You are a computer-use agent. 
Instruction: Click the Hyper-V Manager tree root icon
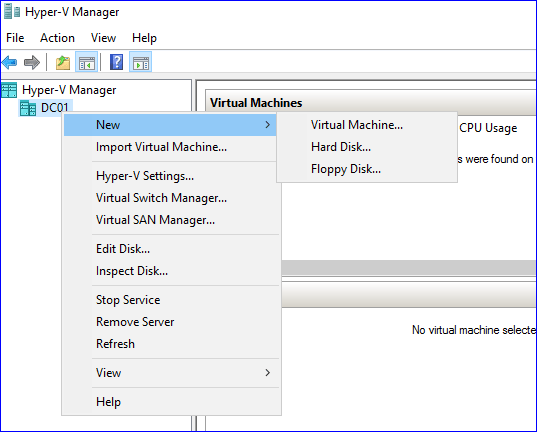click(x=9, y=90)
